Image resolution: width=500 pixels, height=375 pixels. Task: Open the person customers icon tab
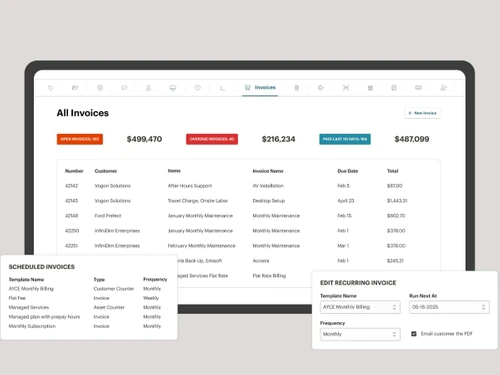pyautogui.click(x=148, y=88)
